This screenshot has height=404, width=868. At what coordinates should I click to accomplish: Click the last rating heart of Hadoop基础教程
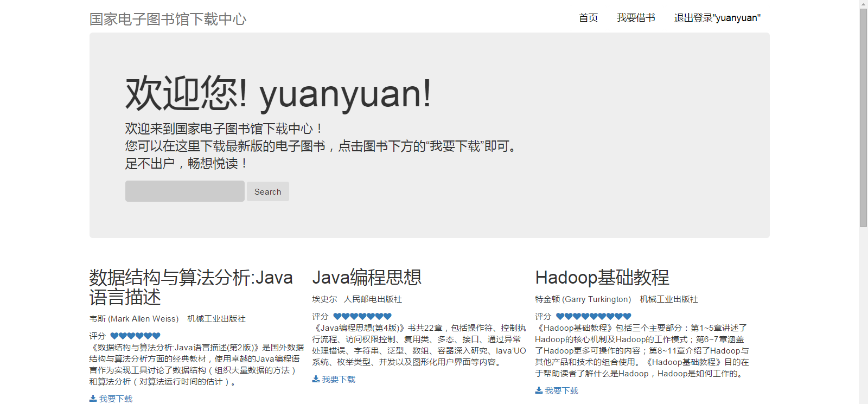[627, 316]
